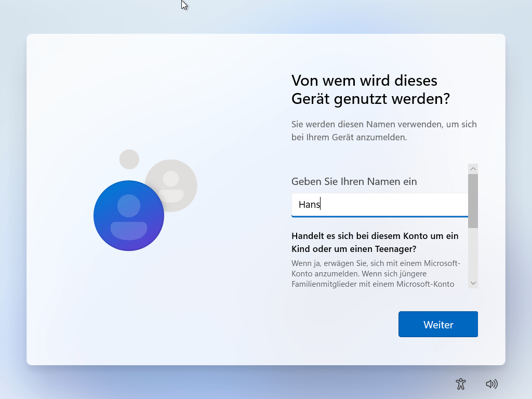Click the heading about who uses this device
This screenshot has width=532, height=399.
[x=370, y=89]
